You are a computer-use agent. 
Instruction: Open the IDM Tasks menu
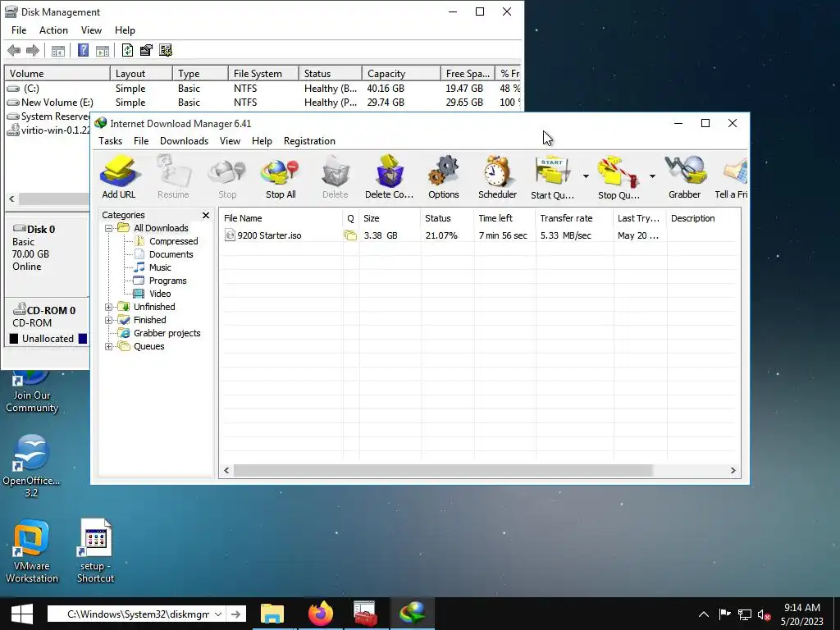pos(111,141)
